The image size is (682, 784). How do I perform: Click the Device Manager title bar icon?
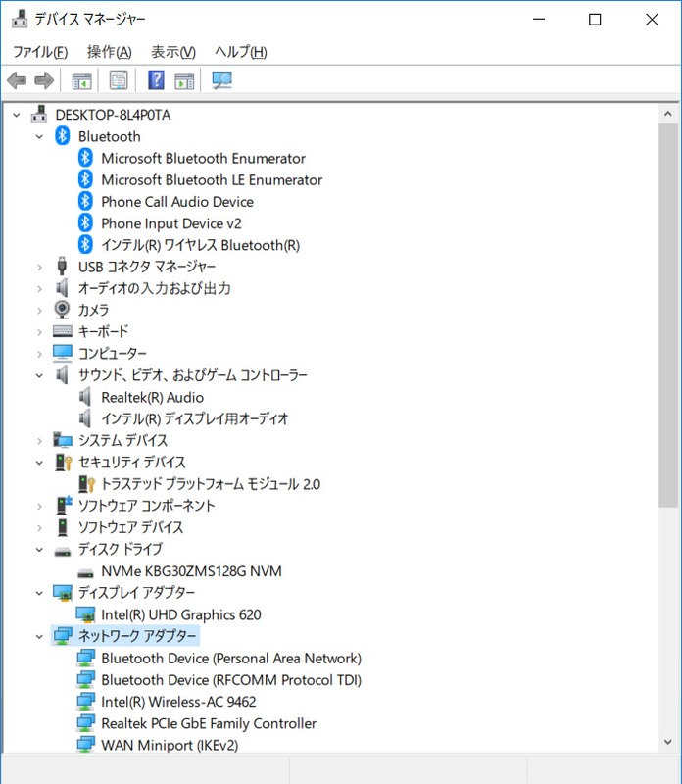pyautogui.click(x=20, y=19)
